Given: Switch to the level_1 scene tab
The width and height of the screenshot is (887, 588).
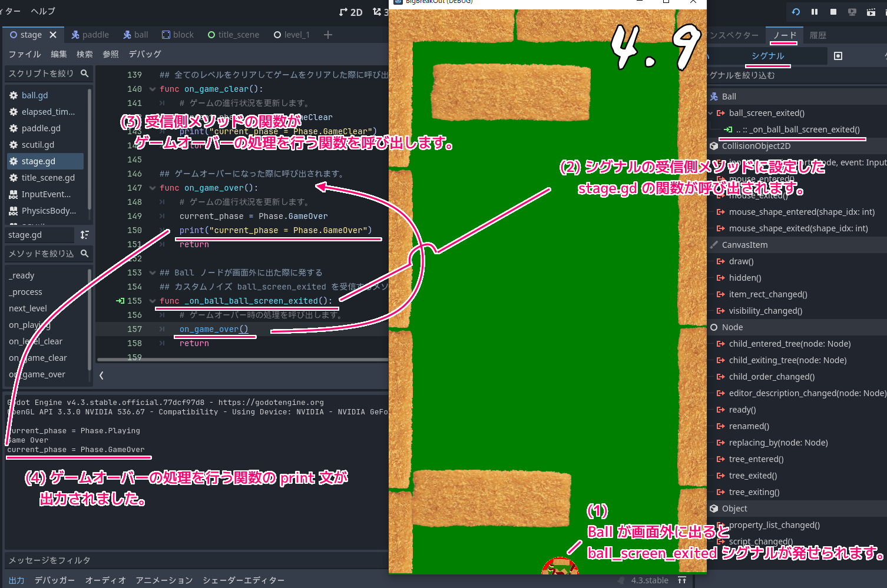Looking at the screenshot, I should tap(292, 35).
